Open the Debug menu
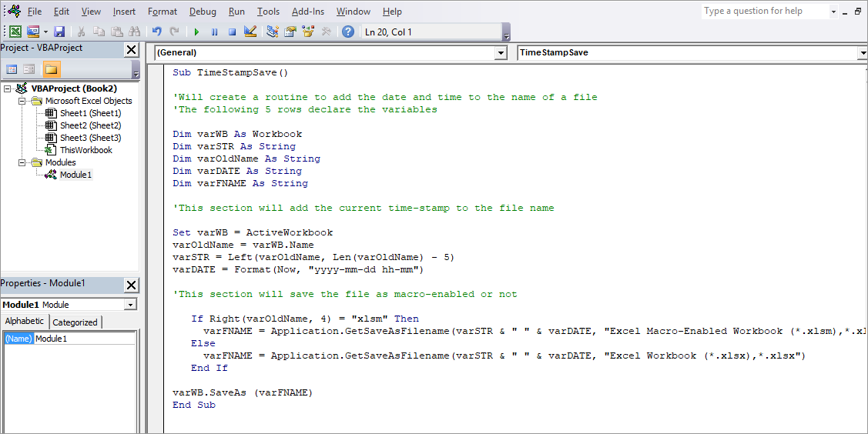The height and width of the screenshot is (434, 868). pos(203,11)
